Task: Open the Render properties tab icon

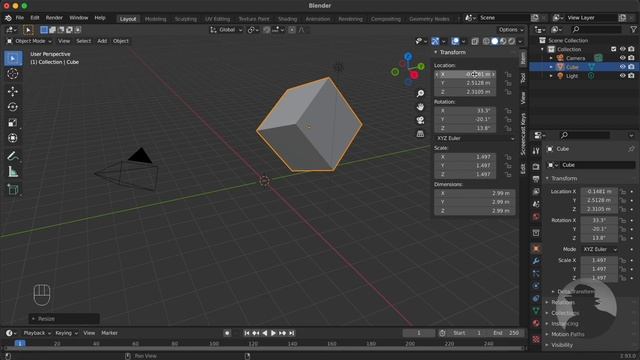Action: [536, 167]
